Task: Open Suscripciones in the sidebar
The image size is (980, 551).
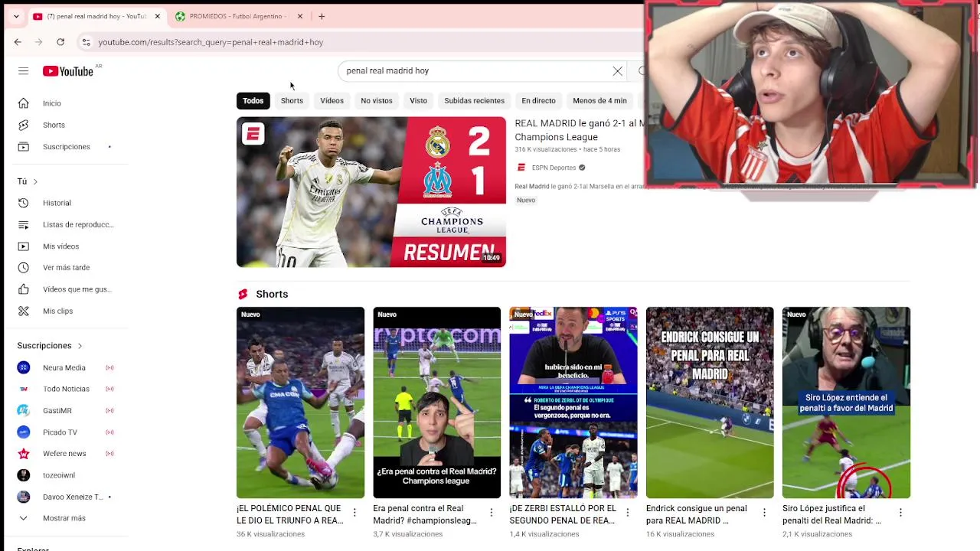Action: (x=68, y=147)
